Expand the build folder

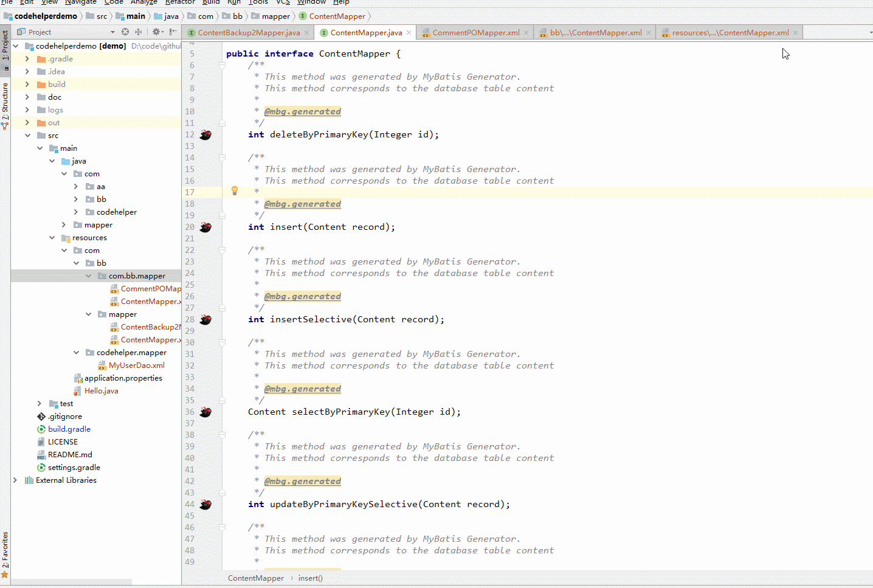coord(27,85)
